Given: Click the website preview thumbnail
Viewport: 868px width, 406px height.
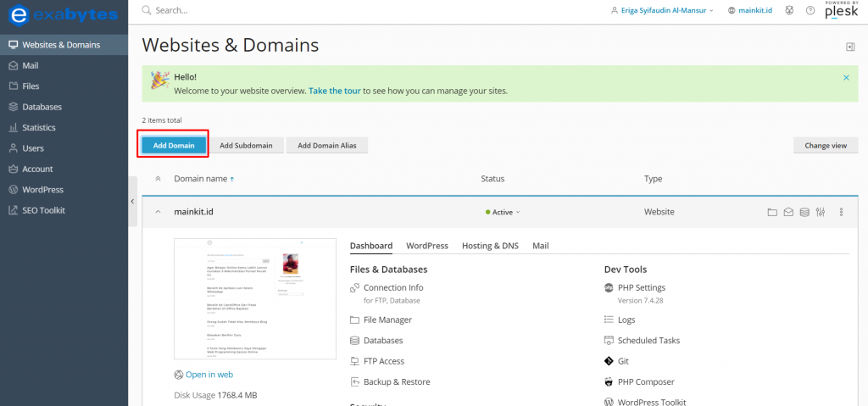Looking at the screenshot, I should [x=254, y=299].
